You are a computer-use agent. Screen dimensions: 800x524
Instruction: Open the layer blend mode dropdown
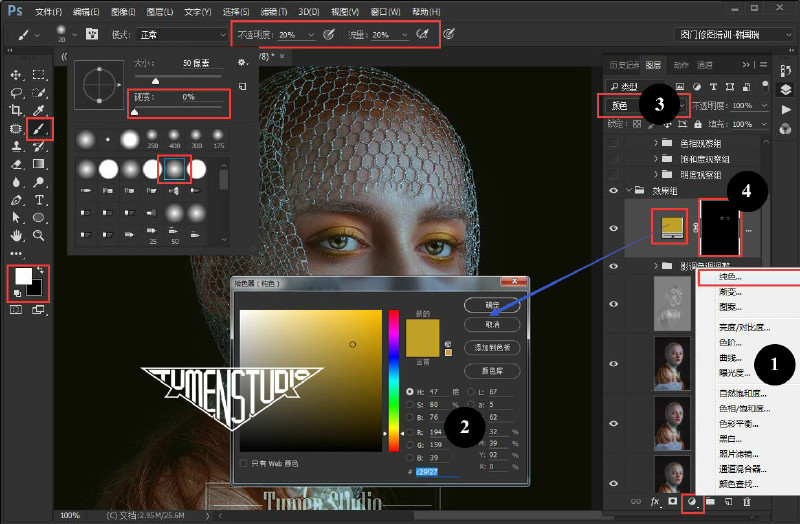[645, 106]
